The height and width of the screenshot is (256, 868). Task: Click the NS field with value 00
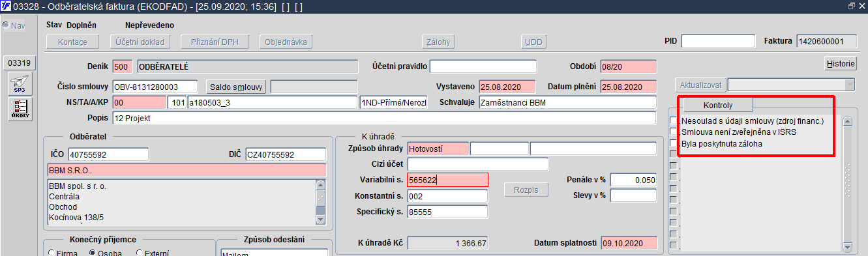[x=139, y=102]
